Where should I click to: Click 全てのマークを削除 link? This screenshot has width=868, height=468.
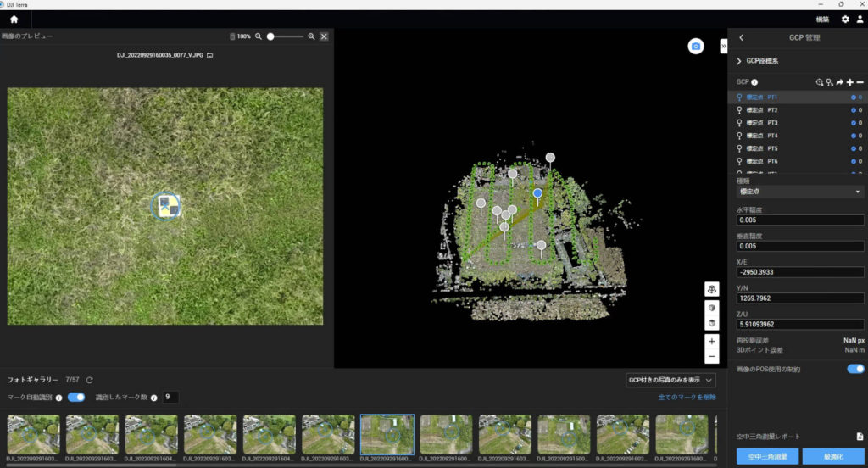pyautogui.click(x=687, y=398)
